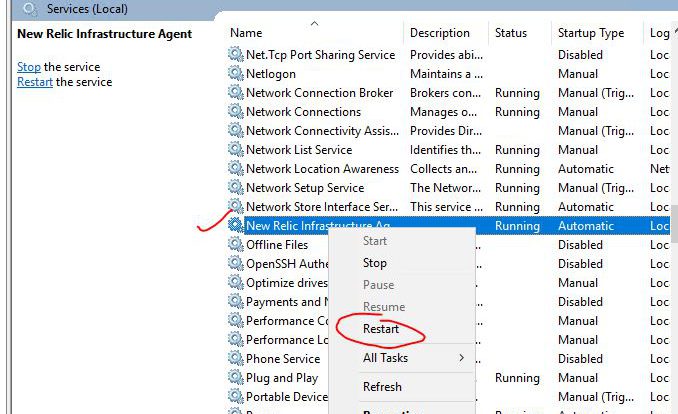Click the Optimize drives gear icon

coord(236,282)
